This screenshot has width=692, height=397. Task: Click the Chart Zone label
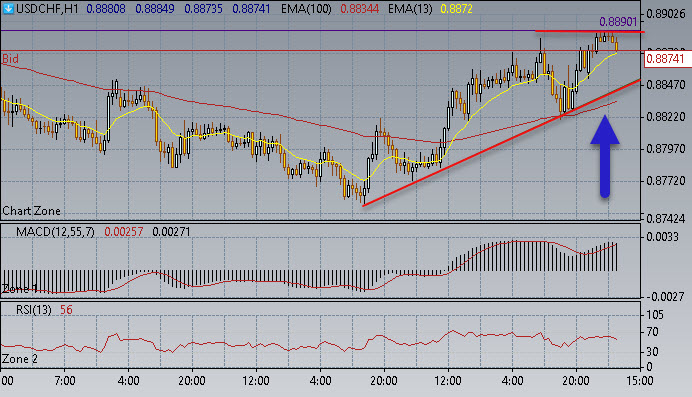(x=31, y=211)
